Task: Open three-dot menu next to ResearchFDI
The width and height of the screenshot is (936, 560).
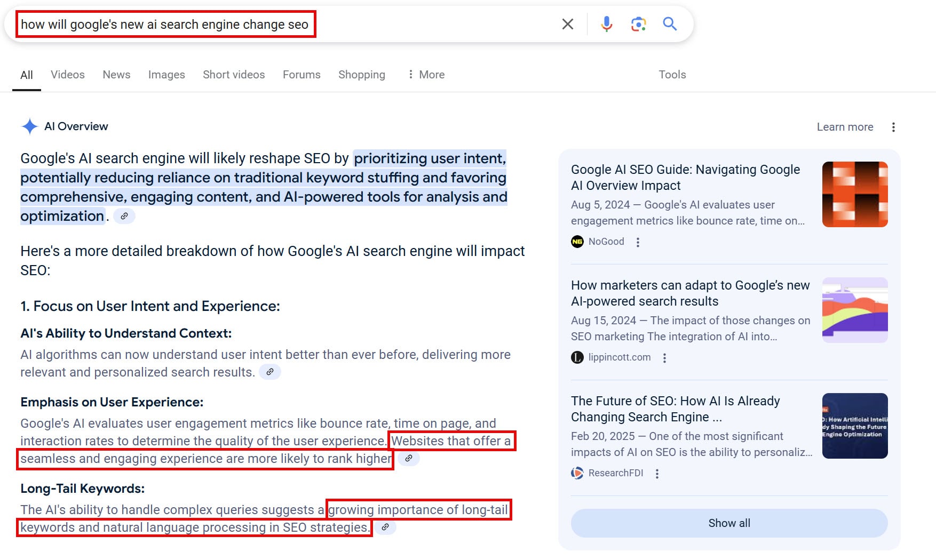Action: click(657, 474)
